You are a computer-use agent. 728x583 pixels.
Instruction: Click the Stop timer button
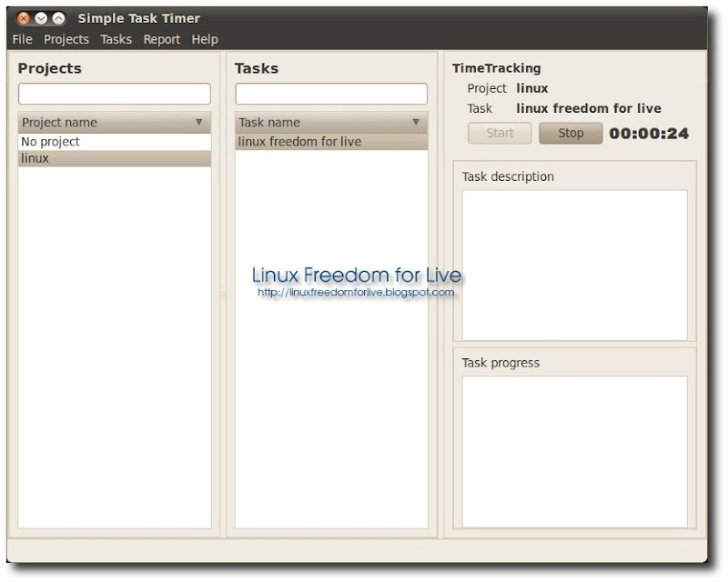tap(571, 133)
